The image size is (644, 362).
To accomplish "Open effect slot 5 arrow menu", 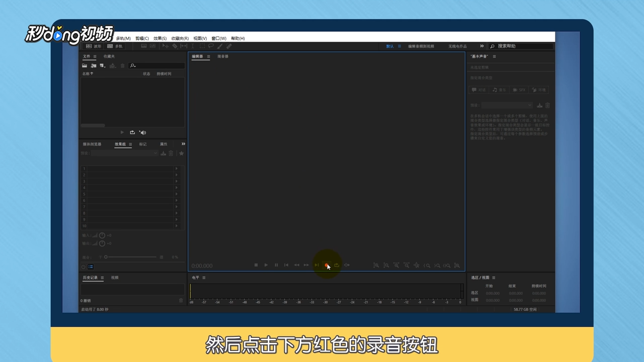I will (x=176, y=194).
